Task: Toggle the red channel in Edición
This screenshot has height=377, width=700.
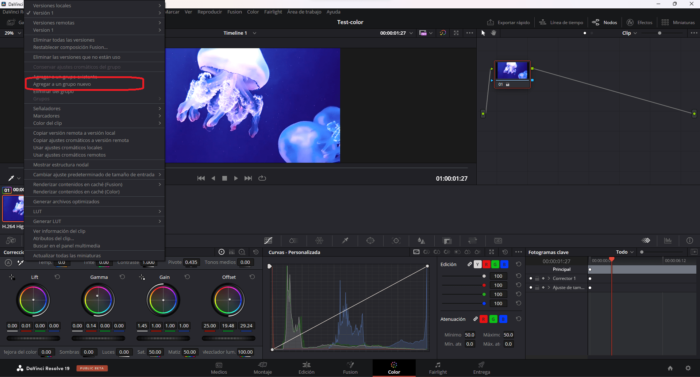Action: click(x=487, y=264)
